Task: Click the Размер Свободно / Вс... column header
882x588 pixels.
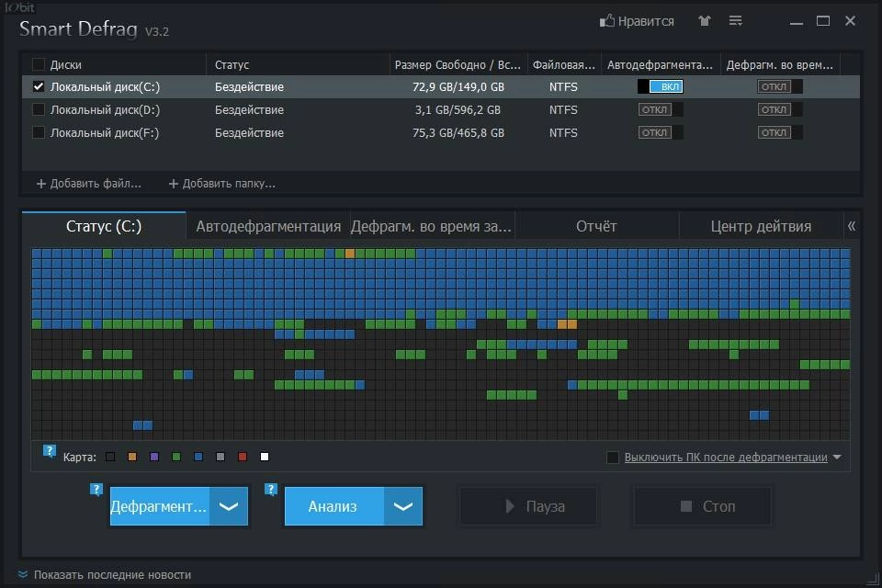Action: [458, 64]
